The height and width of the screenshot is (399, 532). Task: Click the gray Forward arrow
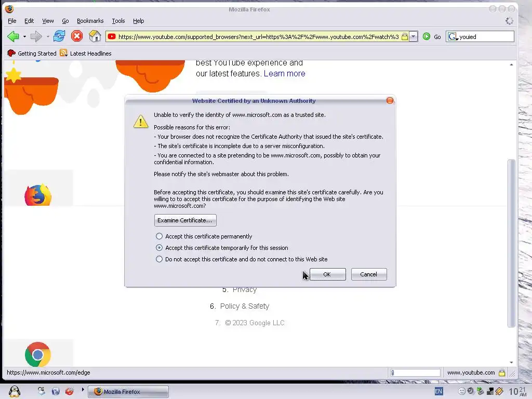[x=36, y=36]
